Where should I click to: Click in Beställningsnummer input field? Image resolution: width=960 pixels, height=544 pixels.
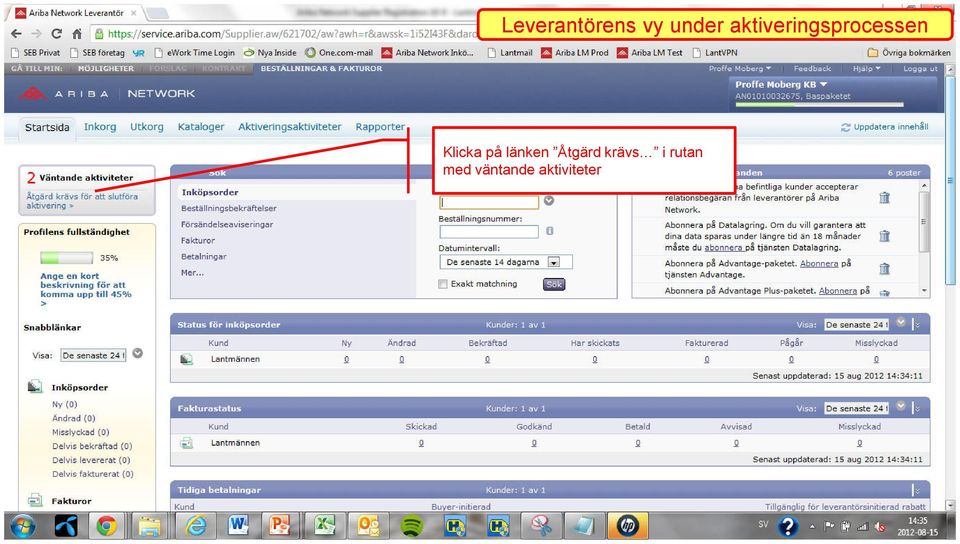(489, 231)
